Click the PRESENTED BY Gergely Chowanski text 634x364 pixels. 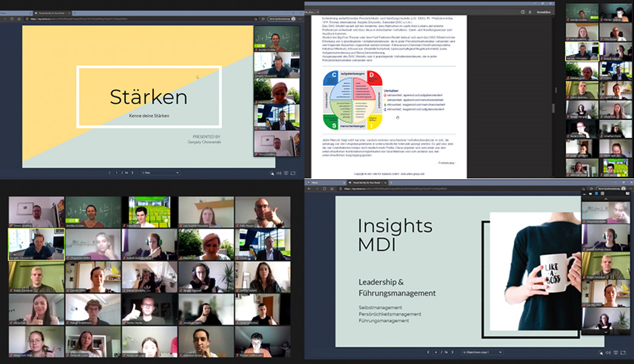(204, 139)
